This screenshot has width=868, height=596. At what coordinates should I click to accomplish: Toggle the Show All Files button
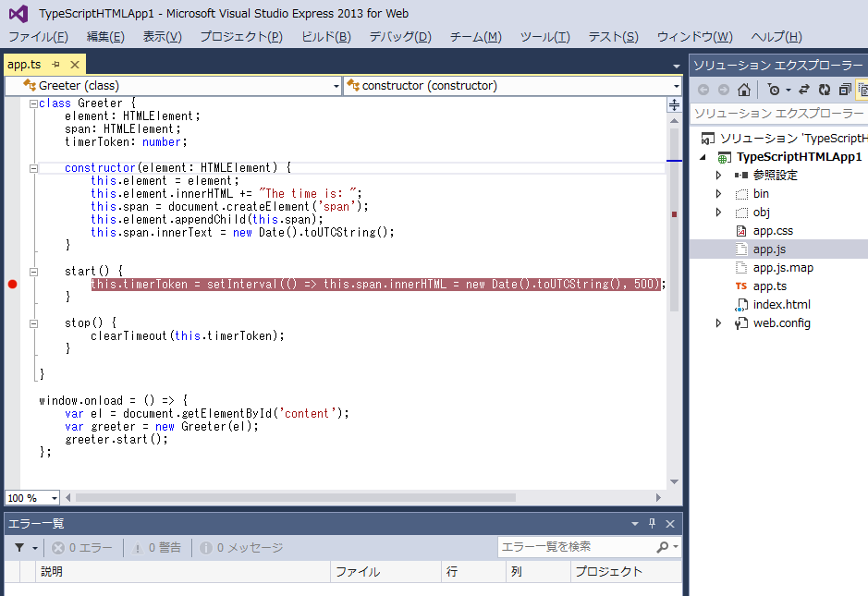tap(862, 90)
